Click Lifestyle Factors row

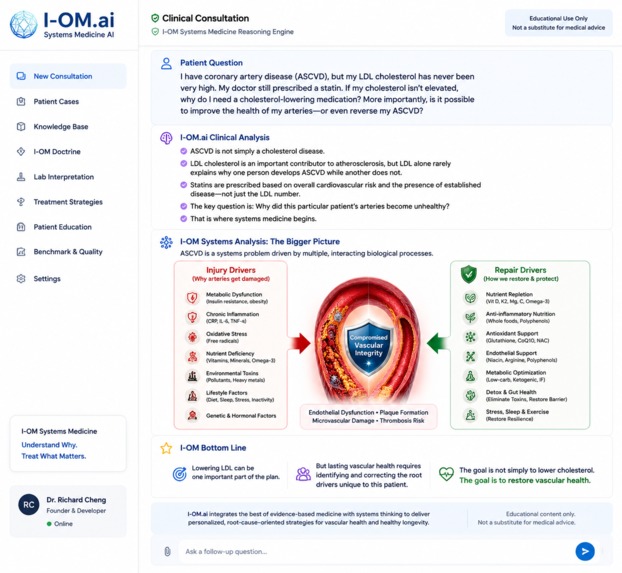pos(230,396)
